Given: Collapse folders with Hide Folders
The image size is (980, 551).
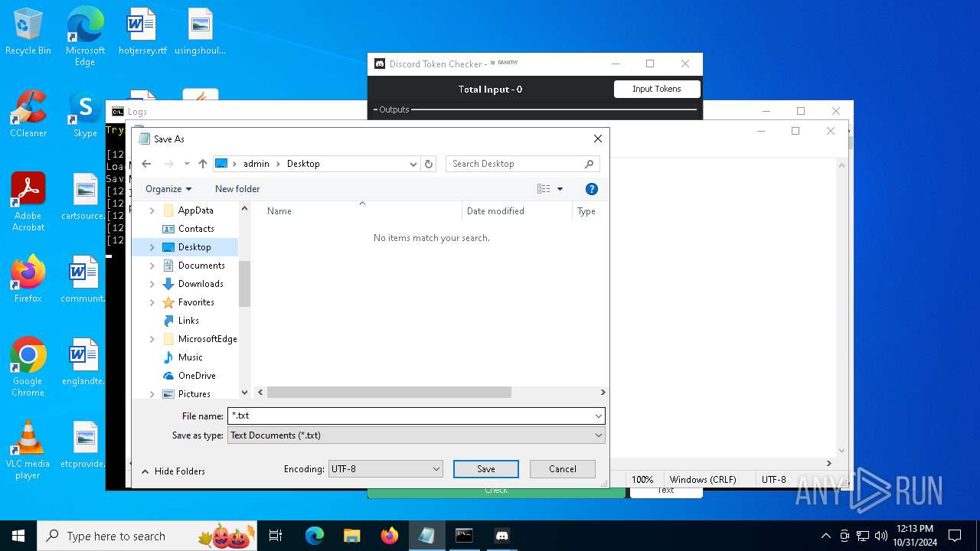Looking at the screenshot, I should click(173, 471).
